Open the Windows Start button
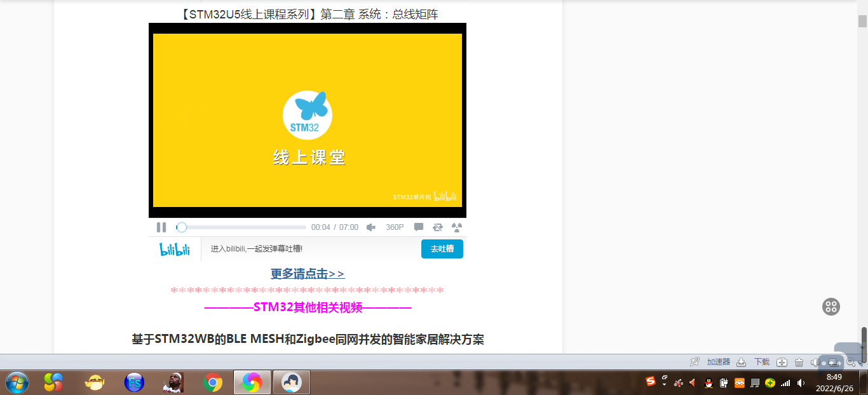868x395 pixels. pyautogui.click(x=17, y=382)
